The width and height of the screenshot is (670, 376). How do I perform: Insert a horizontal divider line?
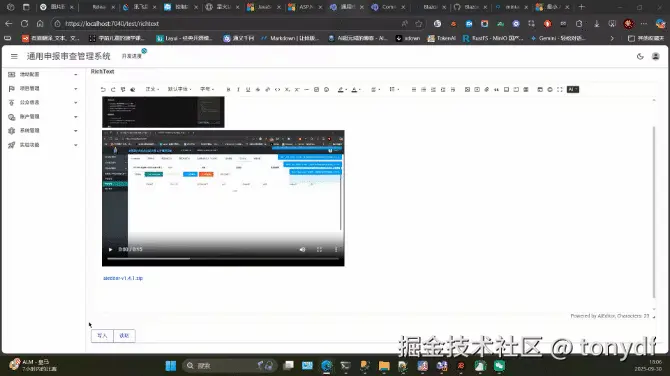[x=306, y=89]
